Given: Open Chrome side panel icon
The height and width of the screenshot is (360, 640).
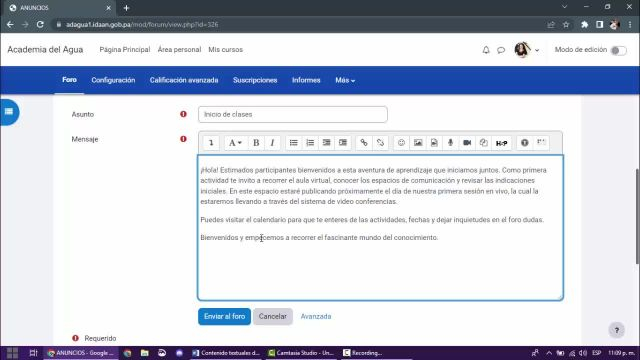Looking at the screenshot, I should 599,24.
